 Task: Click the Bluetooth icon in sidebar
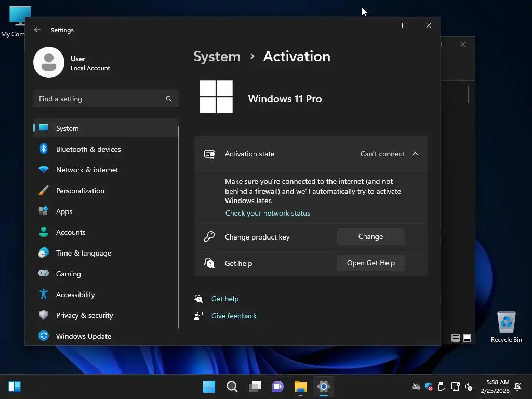click(x=44, y=149)
